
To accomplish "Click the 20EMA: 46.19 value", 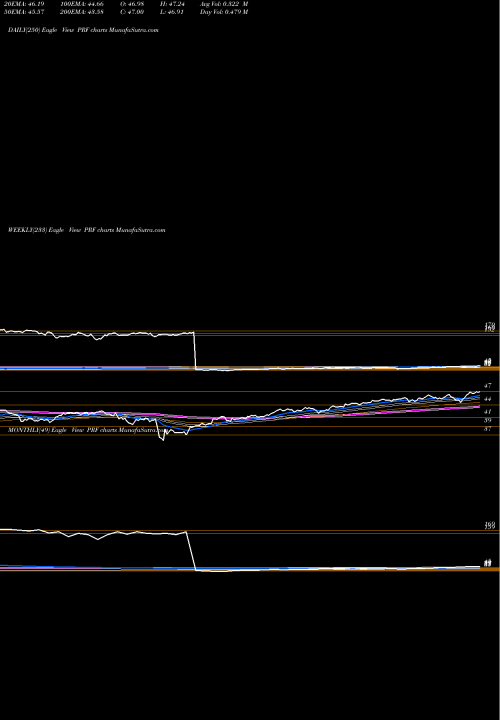I will tap(24, 4).
